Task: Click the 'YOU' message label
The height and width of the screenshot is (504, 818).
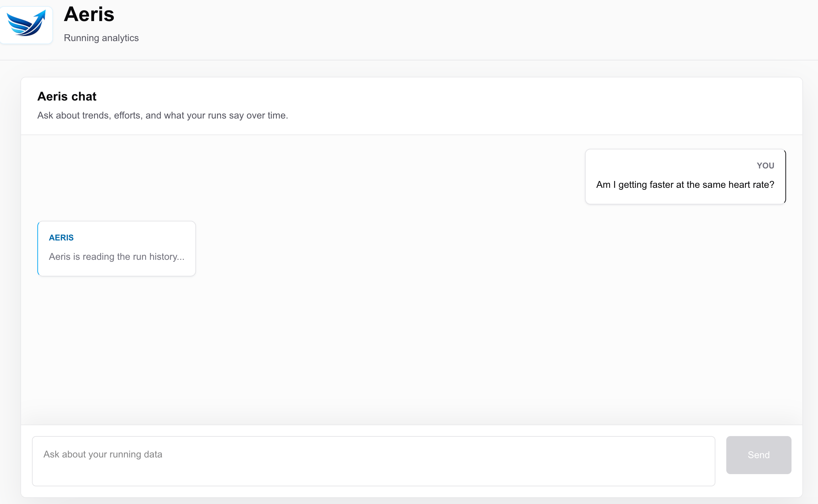Action: tap(765, 166)
